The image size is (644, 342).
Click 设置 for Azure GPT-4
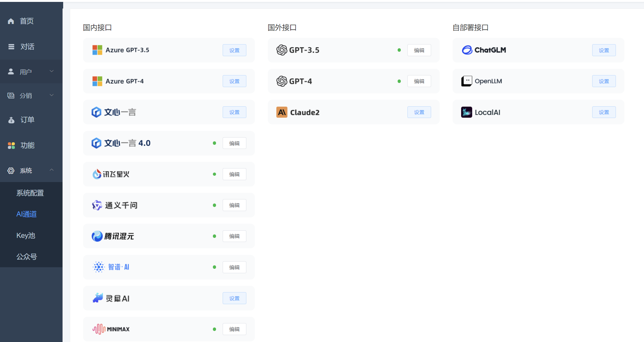(234, 81)
